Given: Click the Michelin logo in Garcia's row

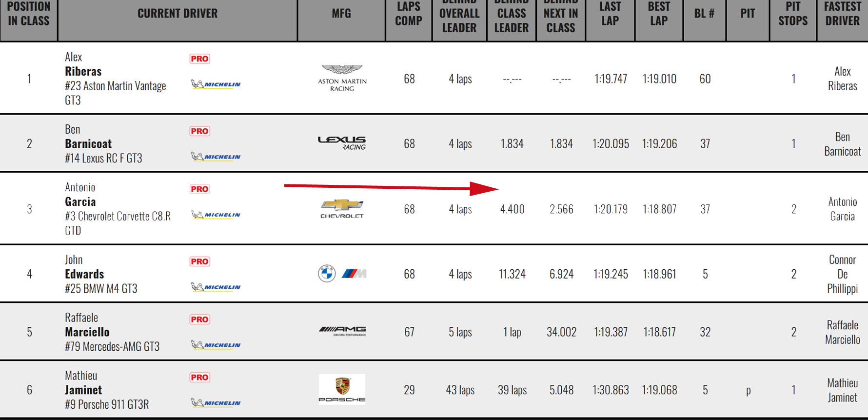Looking at the screenshot, I should (216, 215).
